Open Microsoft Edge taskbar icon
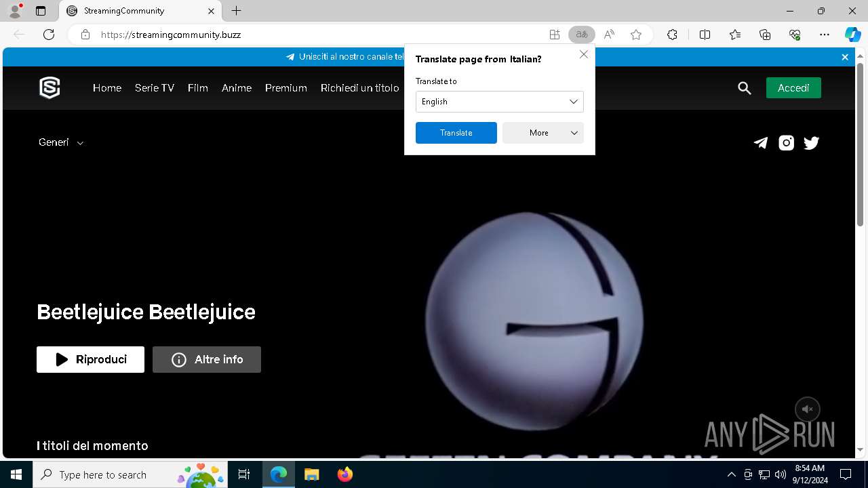 279,474
